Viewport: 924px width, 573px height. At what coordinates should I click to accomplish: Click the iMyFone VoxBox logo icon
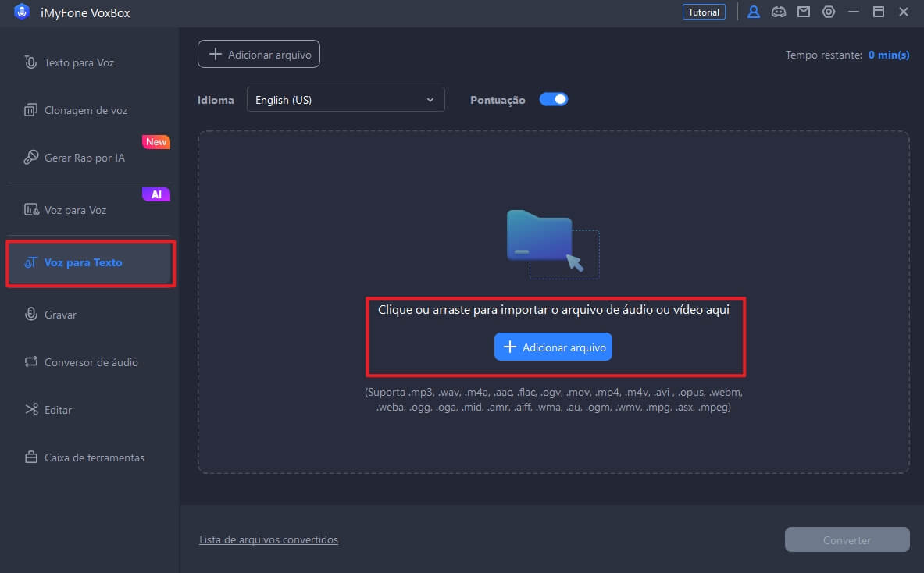coord(22,12)
